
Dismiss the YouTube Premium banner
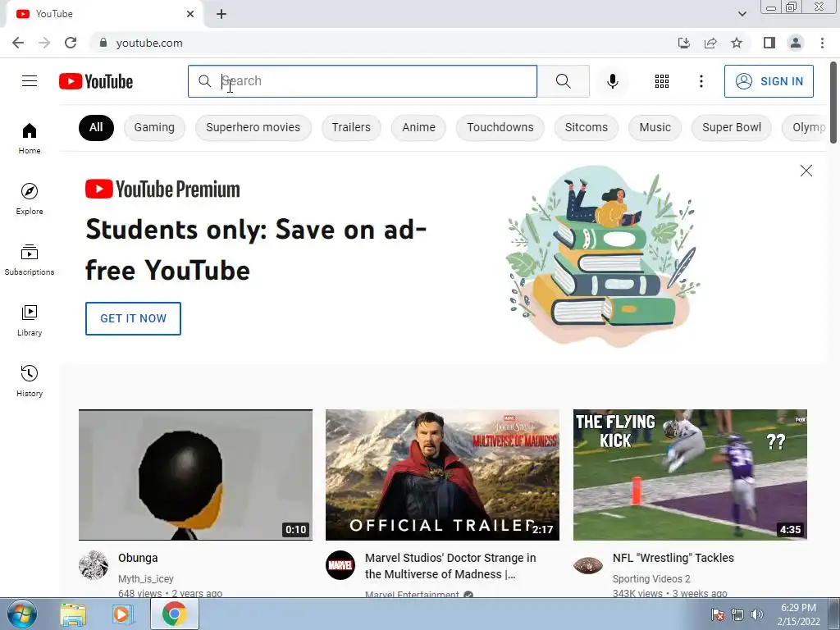[806, 171]
